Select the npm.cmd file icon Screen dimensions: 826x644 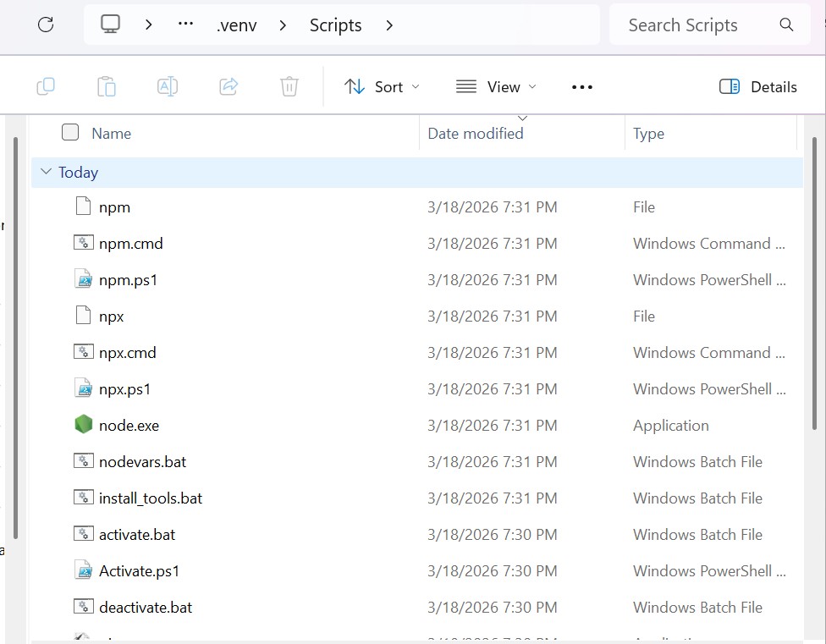pyautogui.click(x=83, y=242)
